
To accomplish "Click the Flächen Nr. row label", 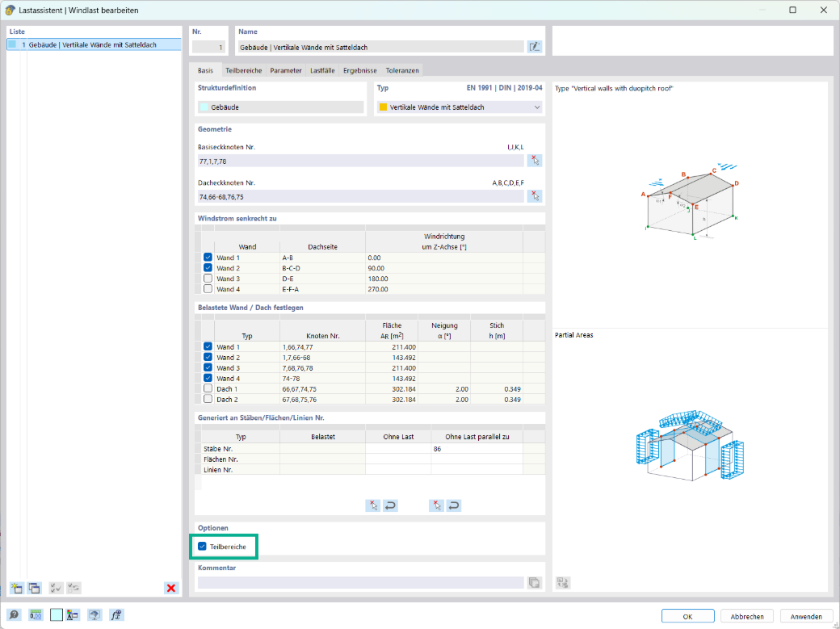I will coord(220,459).
